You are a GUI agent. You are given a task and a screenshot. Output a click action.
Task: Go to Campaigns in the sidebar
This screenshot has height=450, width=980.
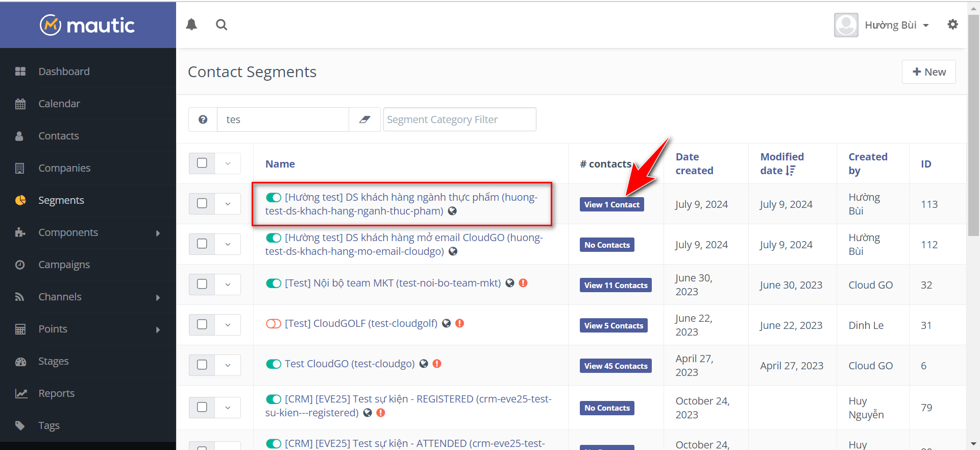[64, 265]
